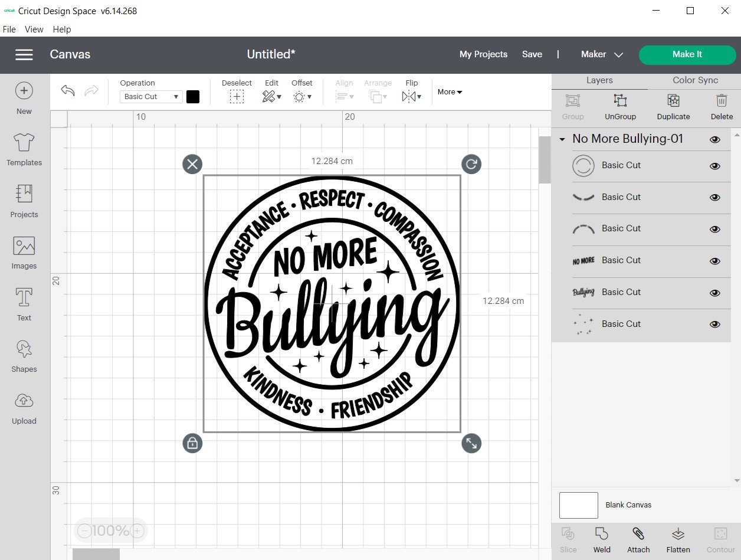Open My Projects
This screenshot has height=560, width=741.
click(483, 54)
